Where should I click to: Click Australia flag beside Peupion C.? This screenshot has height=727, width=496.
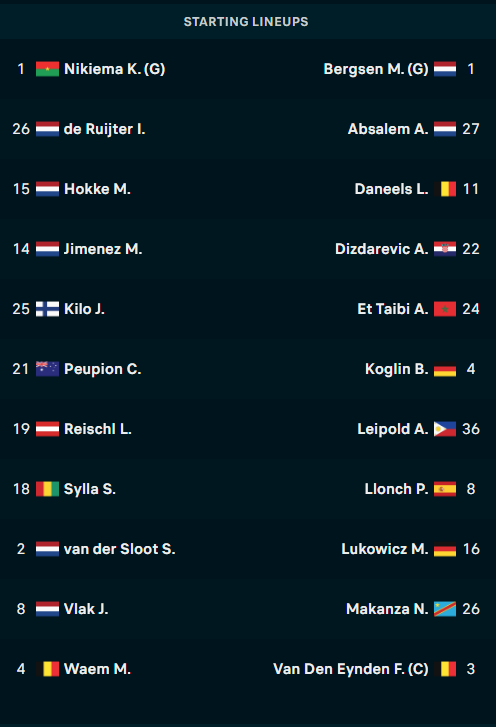click(x=47, y=369)
